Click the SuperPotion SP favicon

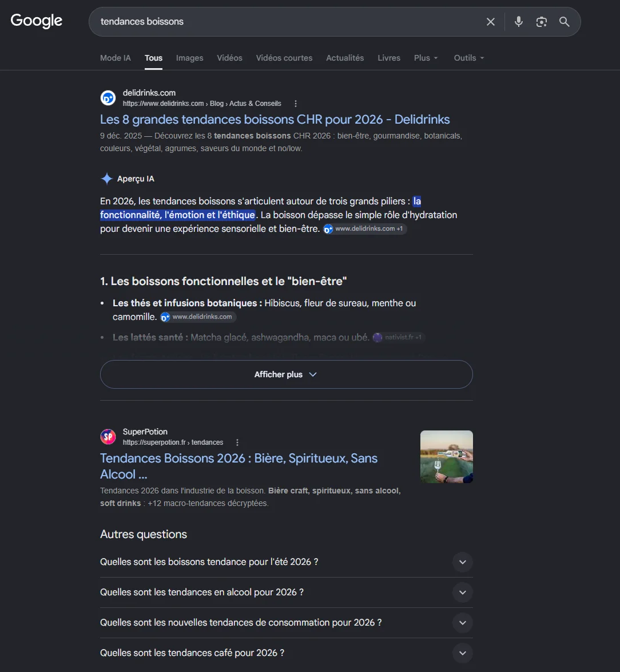pos(108,437)
